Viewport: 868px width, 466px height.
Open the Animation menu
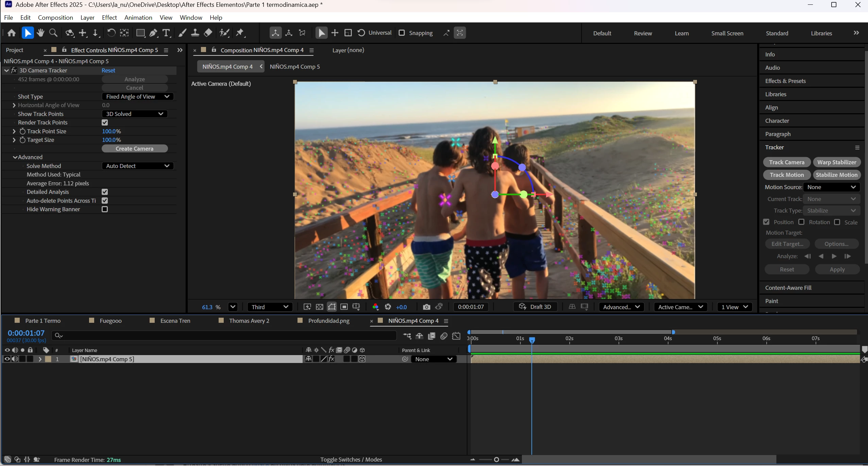click(138, 17)
